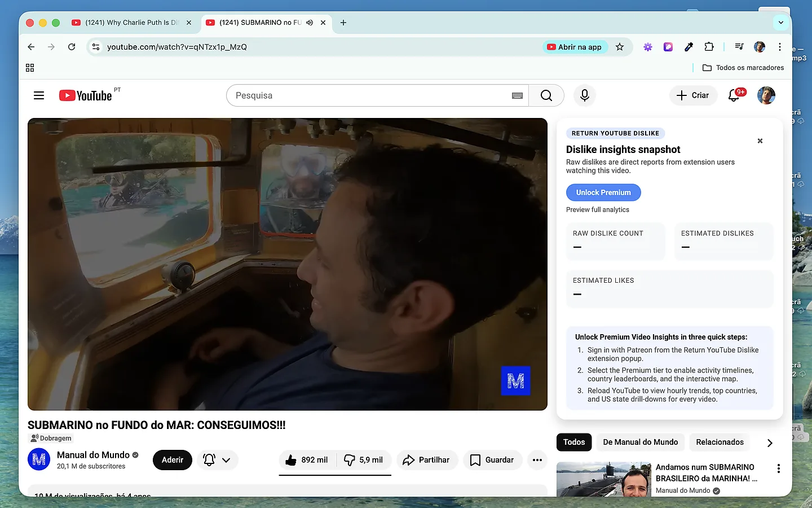This screenshot has height=508, width=812.
Task: Open Todos os marcadores bookmarks folder
Action: pos(743,68)
